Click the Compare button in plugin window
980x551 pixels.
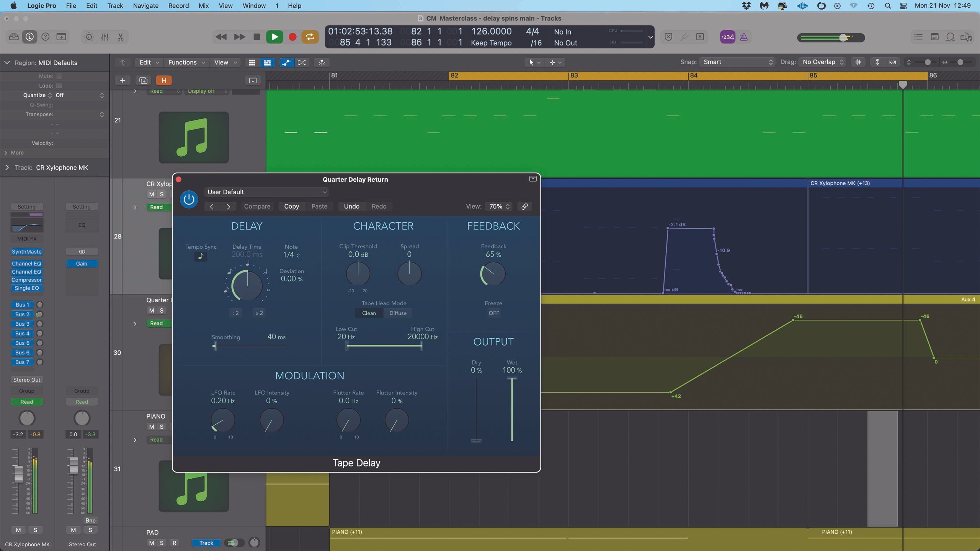click(x=257, y=207)
